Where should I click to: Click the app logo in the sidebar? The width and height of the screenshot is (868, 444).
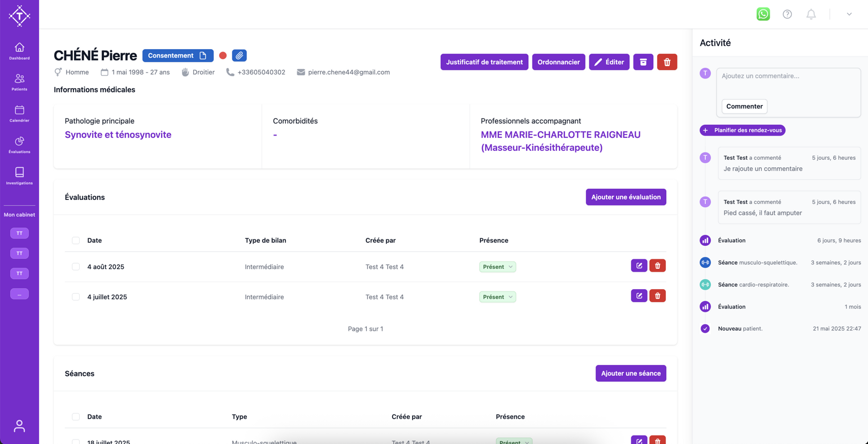coord(19,16)
